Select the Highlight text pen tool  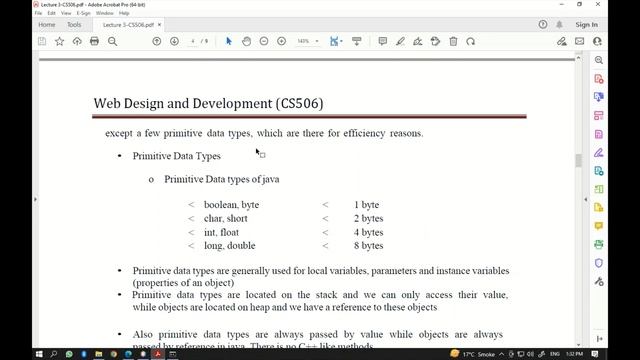(x=400, y=41)
